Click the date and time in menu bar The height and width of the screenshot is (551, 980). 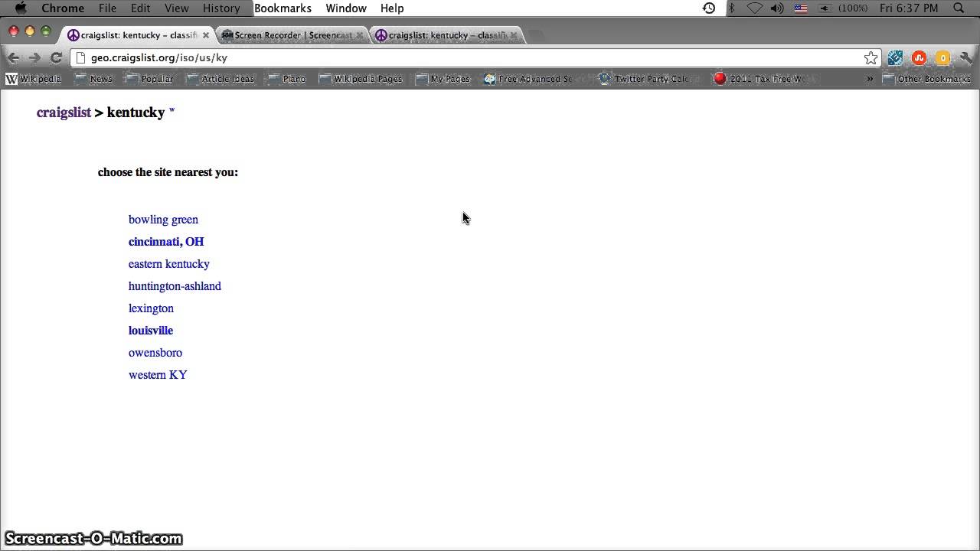pyautogui.click(x=909, y=8)
